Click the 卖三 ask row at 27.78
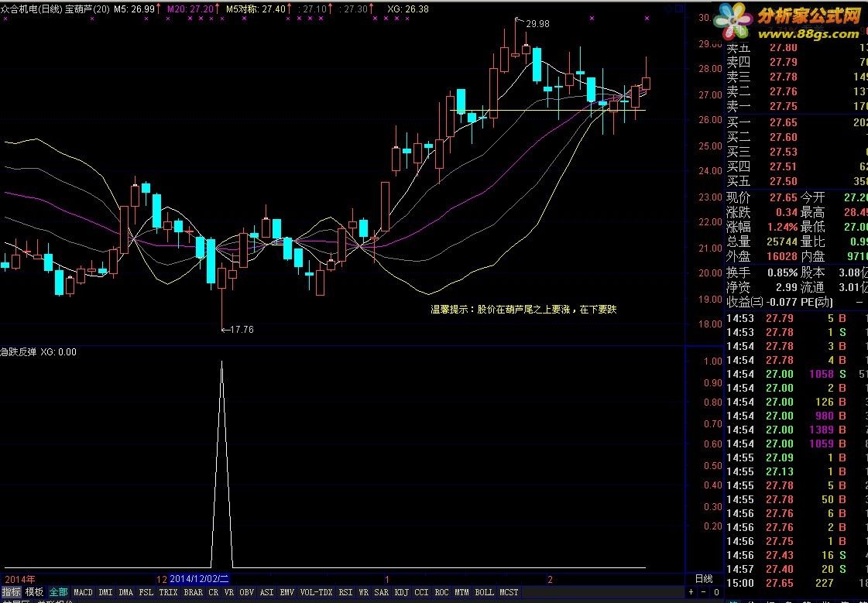 point(796,77)
